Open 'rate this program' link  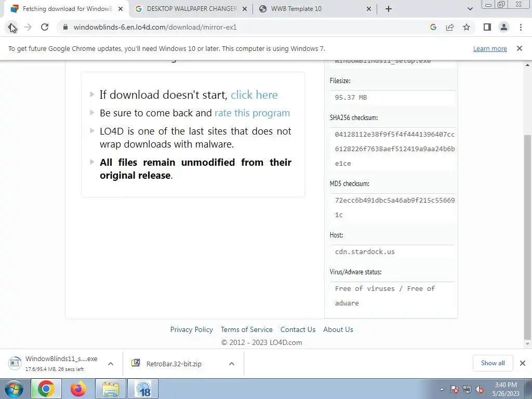click(x=252, y=113)
